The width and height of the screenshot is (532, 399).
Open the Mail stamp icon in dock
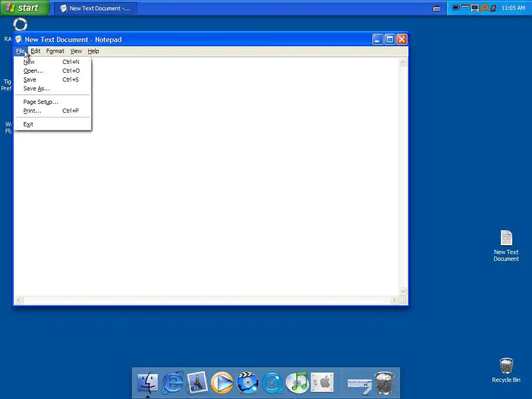(x=197, y=383)
